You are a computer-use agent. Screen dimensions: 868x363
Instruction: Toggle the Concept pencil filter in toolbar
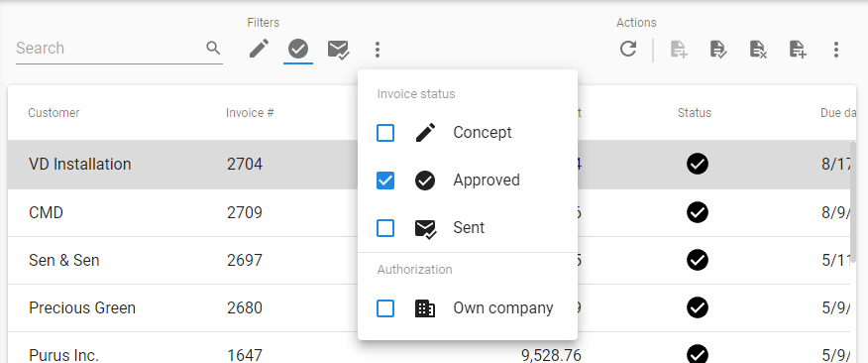coord(259,49)
